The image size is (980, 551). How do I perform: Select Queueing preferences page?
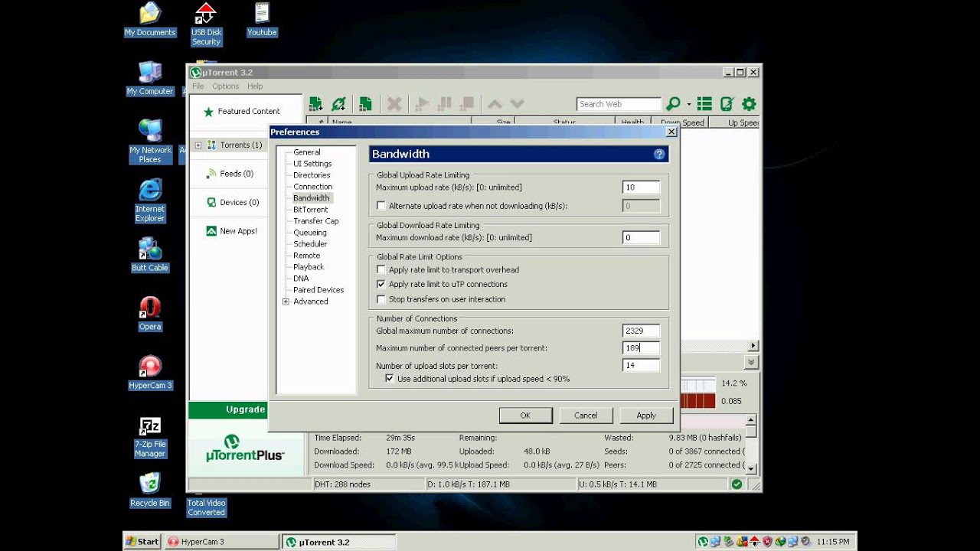310,233
